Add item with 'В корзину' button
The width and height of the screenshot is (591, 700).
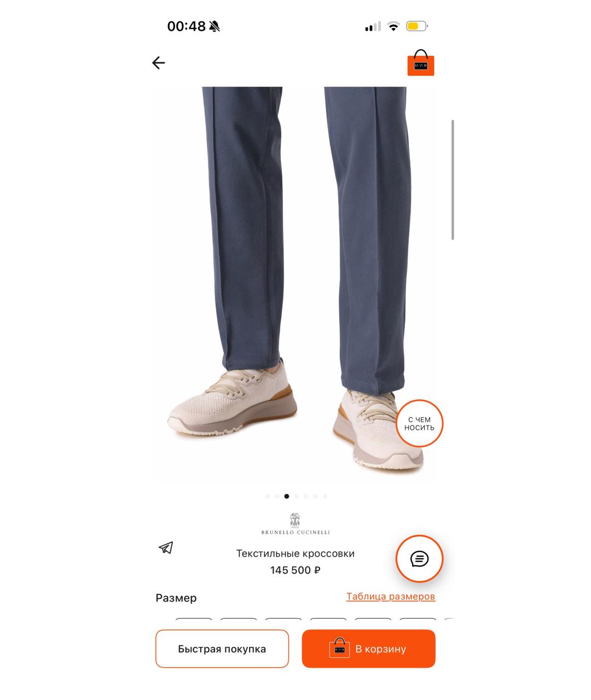[x=369, y=649]
